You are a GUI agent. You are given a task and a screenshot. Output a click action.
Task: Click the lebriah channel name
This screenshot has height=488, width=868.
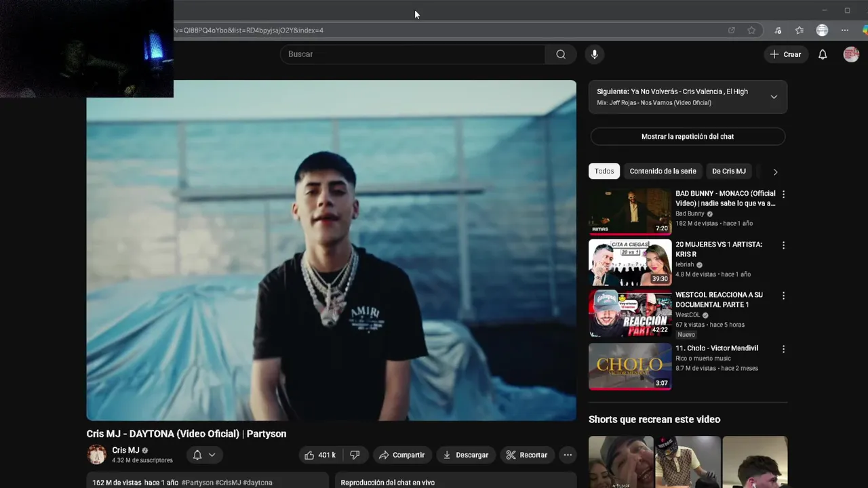click(x=685, y=264)
